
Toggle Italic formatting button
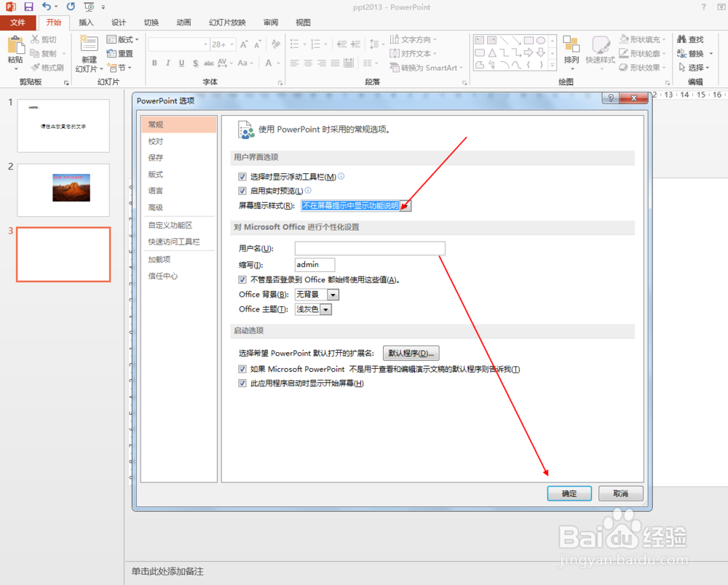pos(168,63)
